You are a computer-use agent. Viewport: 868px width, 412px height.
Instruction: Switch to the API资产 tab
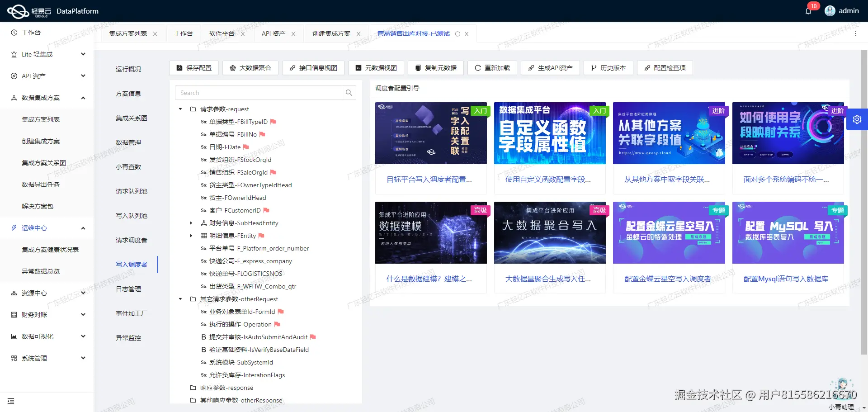point(273,33)
